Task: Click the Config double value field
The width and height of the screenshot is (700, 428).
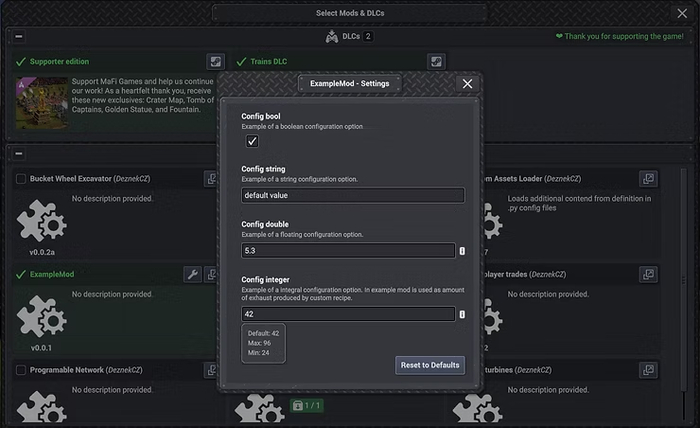Action: click(x=347, y=251)
